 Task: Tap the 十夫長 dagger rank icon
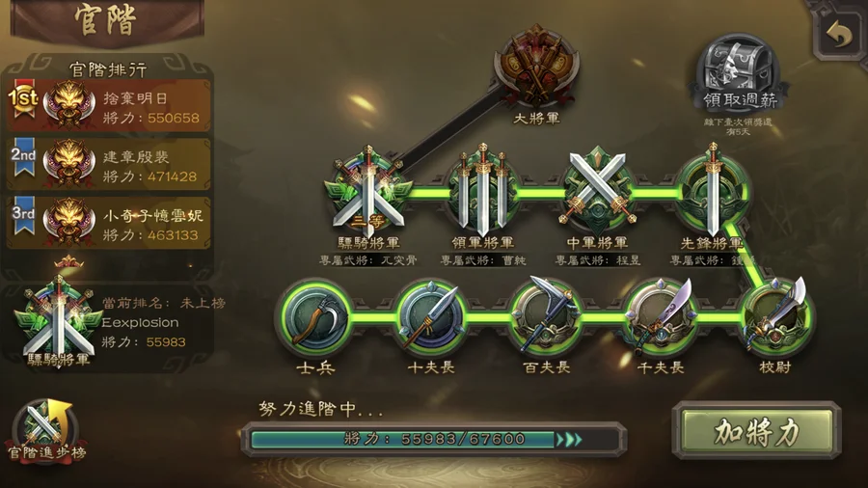point(431,318)
